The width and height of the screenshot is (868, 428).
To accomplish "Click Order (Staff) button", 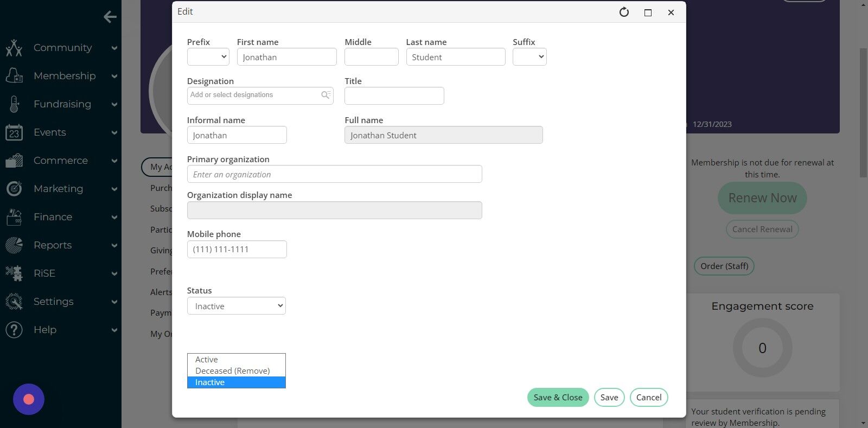I will (x=724, y=266).
